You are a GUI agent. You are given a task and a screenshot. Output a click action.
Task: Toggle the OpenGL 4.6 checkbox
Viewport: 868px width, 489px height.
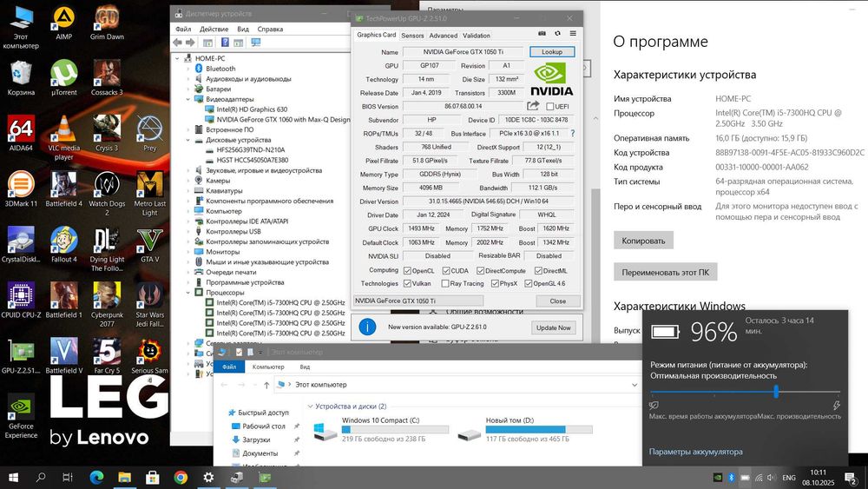point(528,283)
